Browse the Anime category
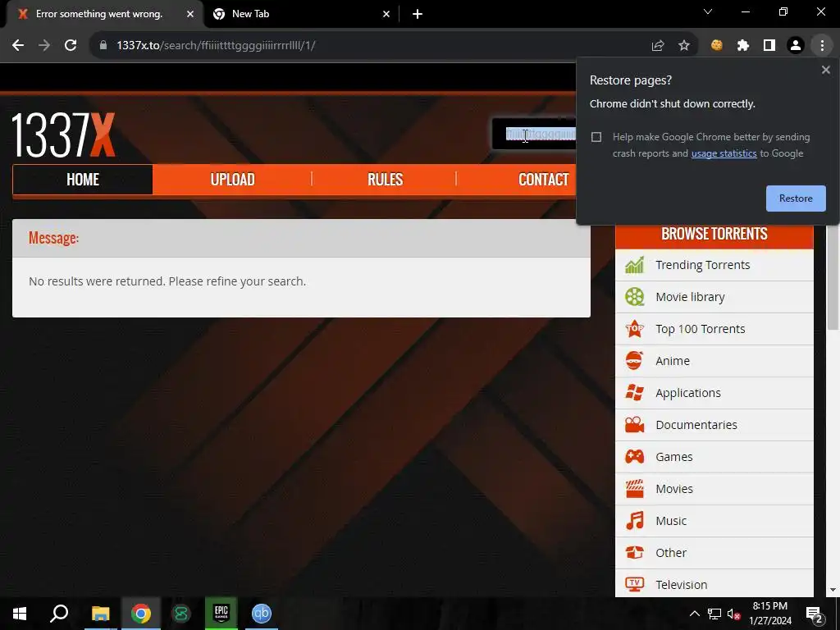840x630 pixels. 673,361
